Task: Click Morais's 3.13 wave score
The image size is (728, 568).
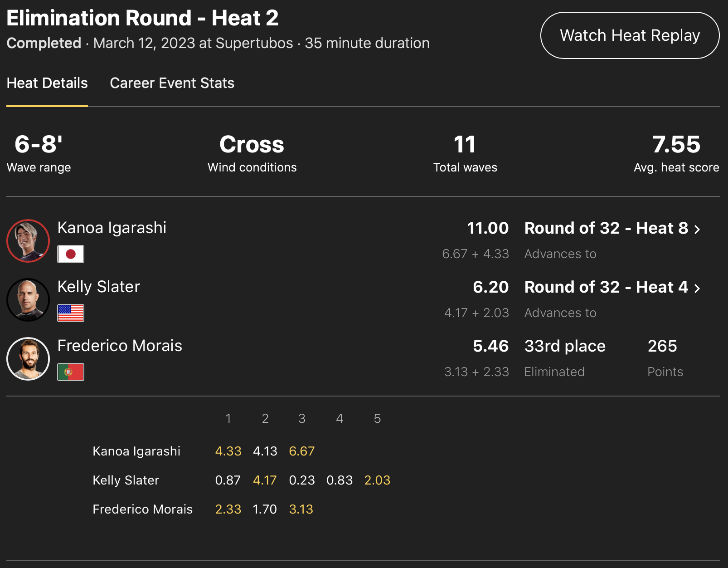Action: pos(301,509)
